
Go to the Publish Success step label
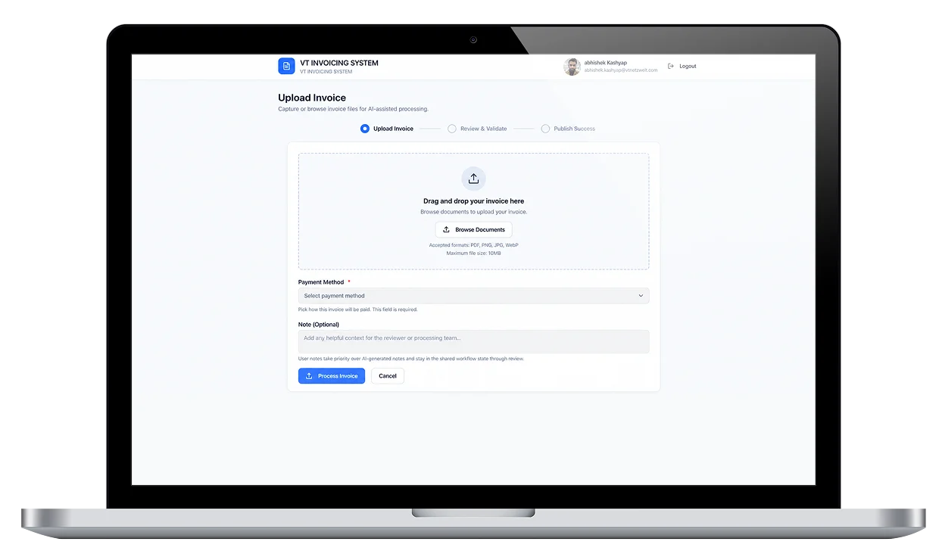click(575, 129)
